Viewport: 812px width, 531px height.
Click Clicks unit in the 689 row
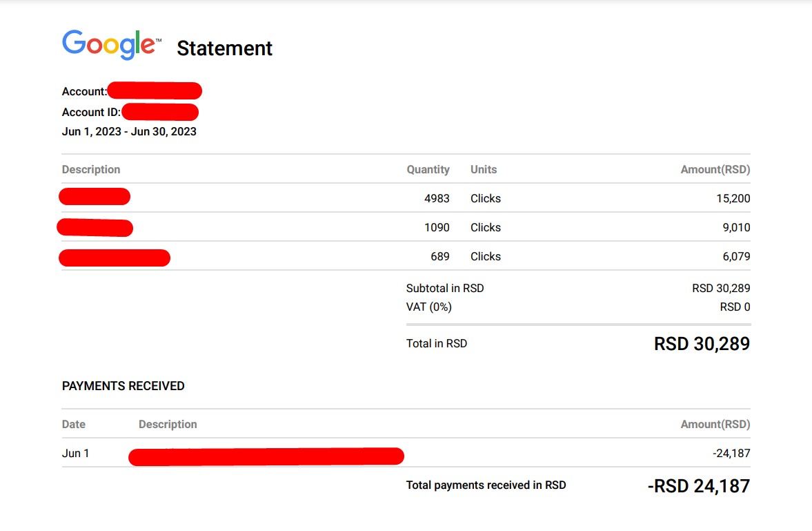(x=486, y=256)
